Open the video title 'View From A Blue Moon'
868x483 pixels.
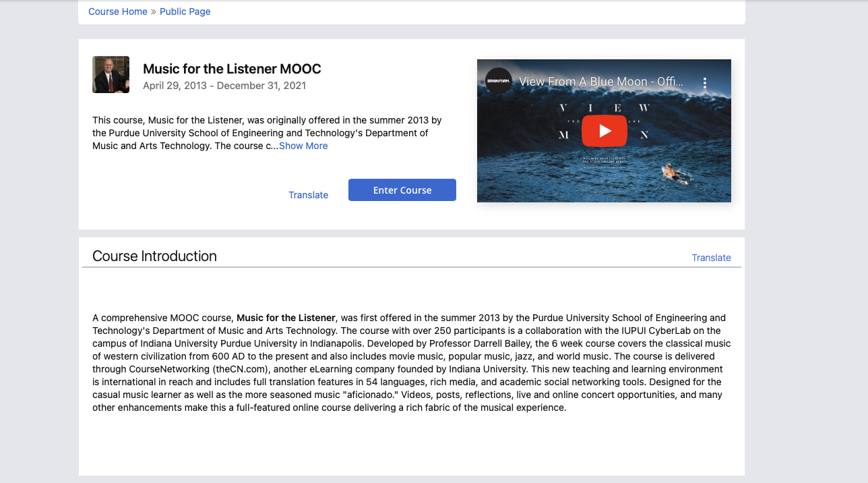[601, 82]
